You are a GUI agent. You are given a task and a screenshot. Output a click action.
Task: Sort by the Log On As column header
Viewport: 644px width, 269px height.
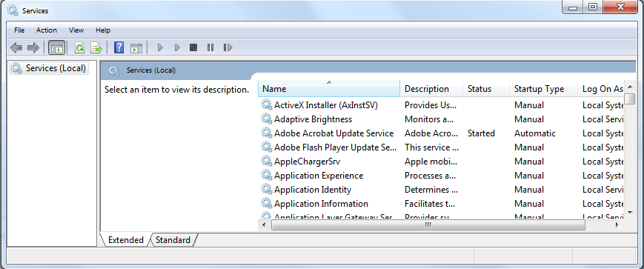tap(601, 89)
